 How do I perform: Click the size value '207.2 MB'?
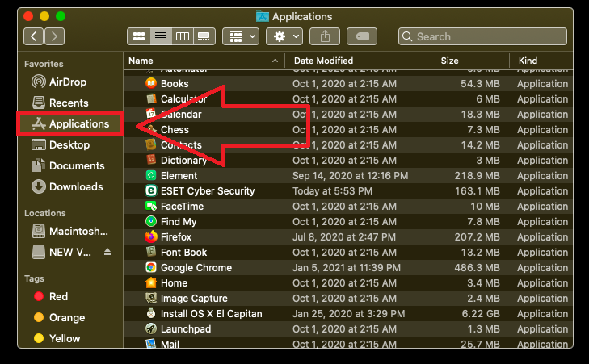tap(477, 237)
